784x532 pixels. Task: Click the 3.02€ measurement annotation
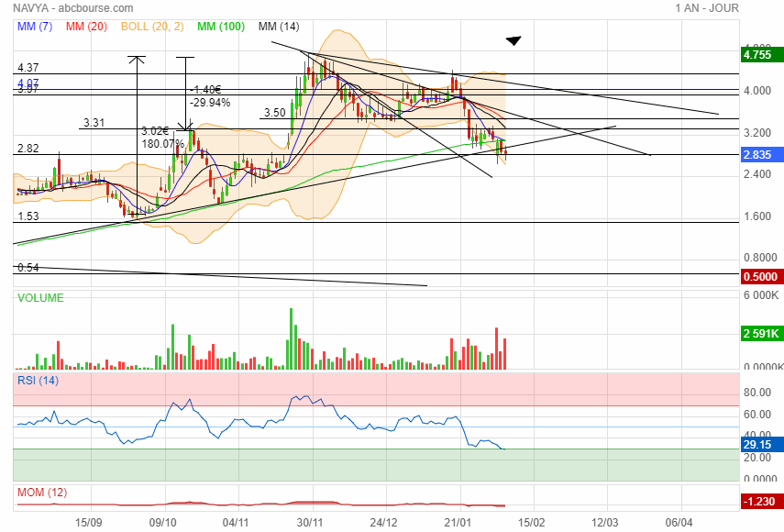pyautogui.click(x=156, y=131)
